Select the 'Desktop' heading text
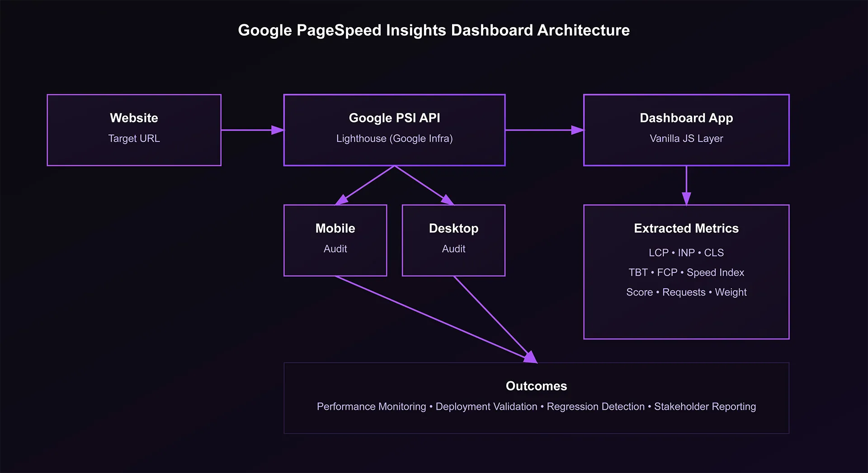Image resolution: width=868 pixels, height=473 pixels. [x=453, y=228]
